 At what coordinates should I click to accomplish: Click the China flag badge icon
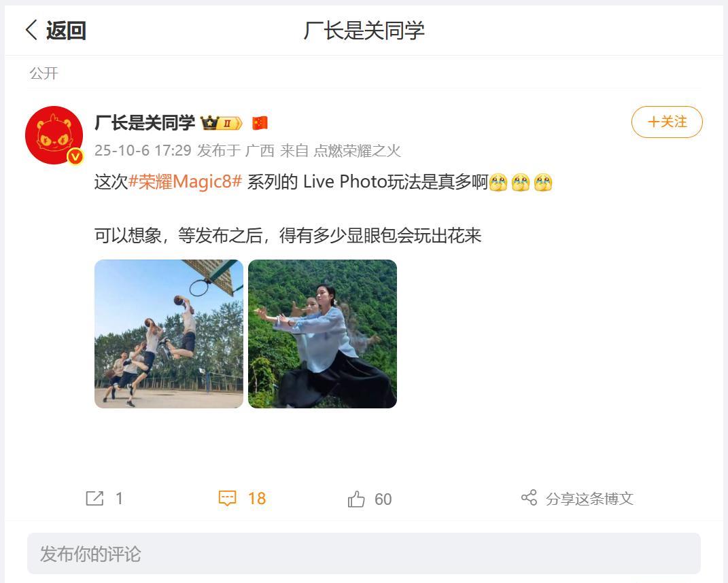260,123
